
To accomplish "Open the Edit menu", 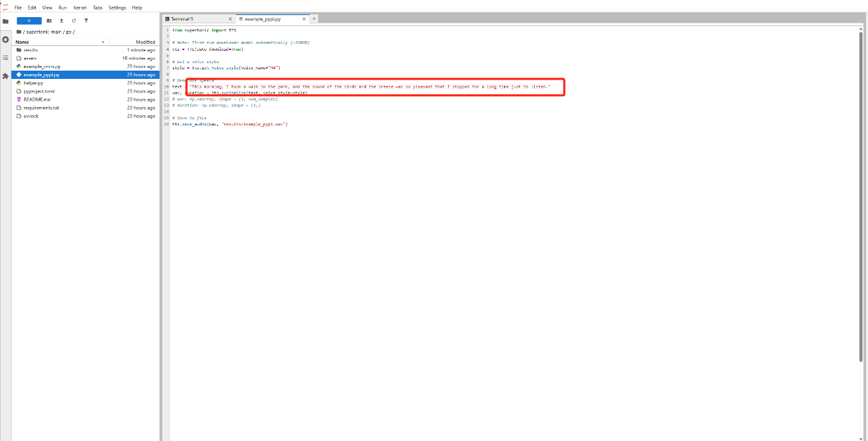I will pyautogui.click(x=32, y=8).
